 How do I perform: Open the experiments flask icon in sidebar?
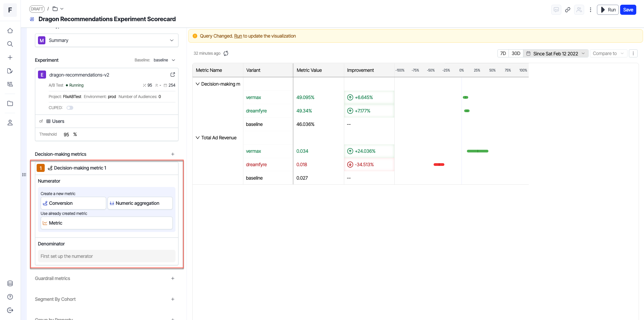10,84
